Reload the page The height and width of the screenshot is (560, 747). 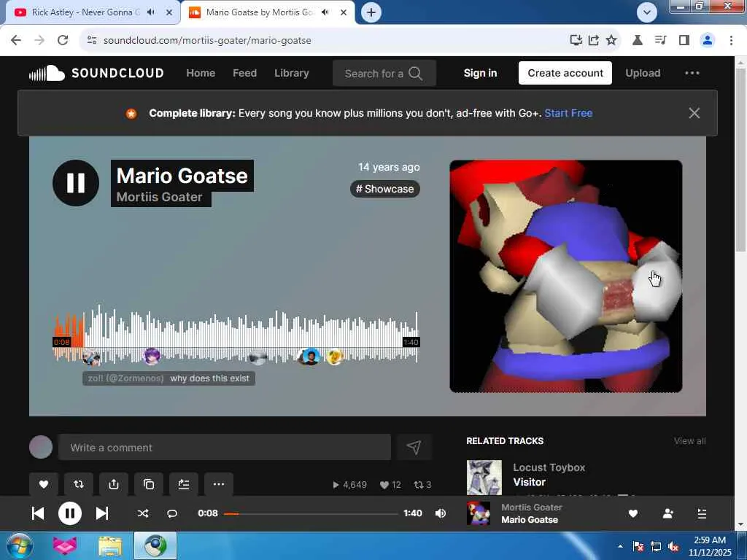tap(63, 41)
